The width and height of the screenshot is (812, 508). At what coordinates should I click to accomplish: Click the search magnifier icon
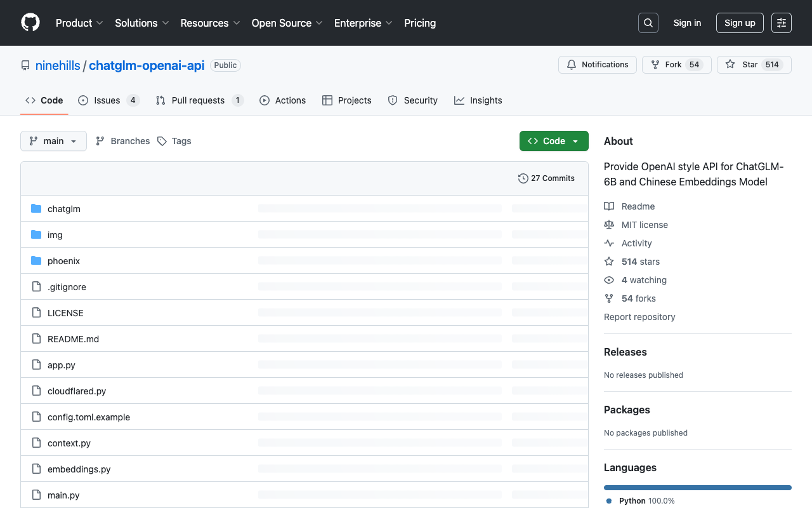click(648, 23)
